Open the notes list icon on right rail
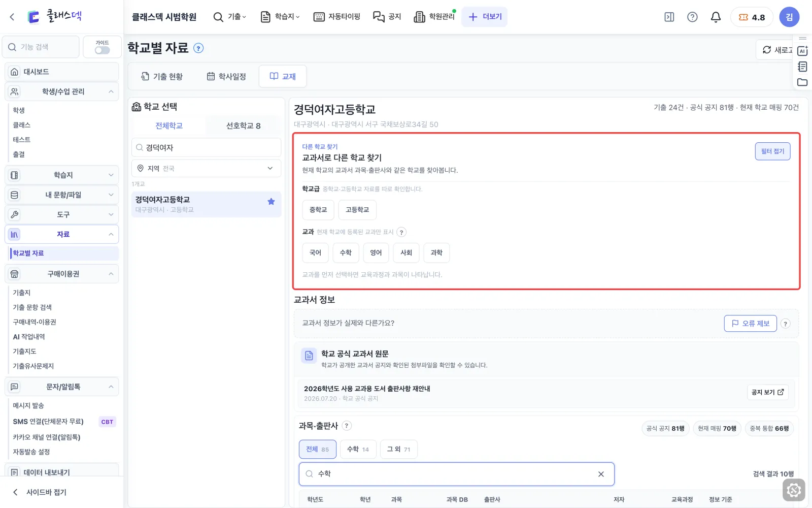812x508 pixels. 802,67
